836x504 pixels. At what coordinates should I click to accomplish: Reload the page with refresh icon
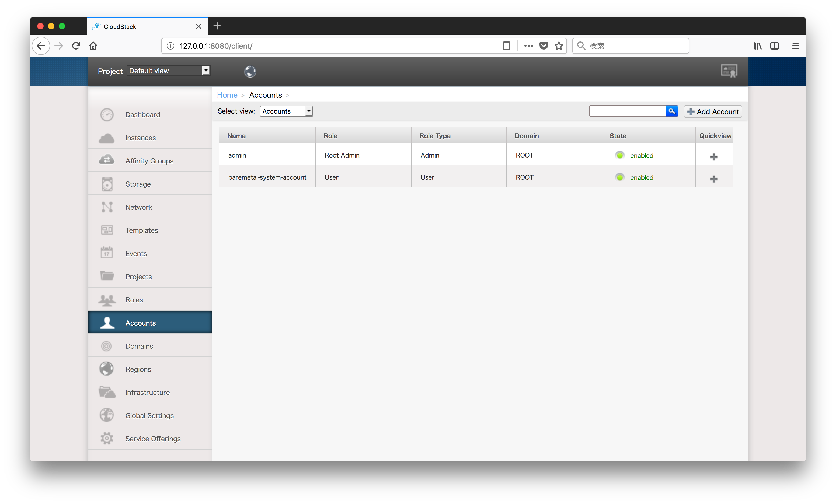click(x=76, y=46)
